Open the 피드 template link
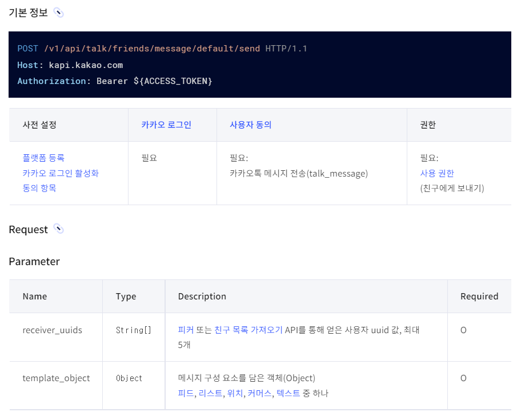 click(x=186, y=393)
